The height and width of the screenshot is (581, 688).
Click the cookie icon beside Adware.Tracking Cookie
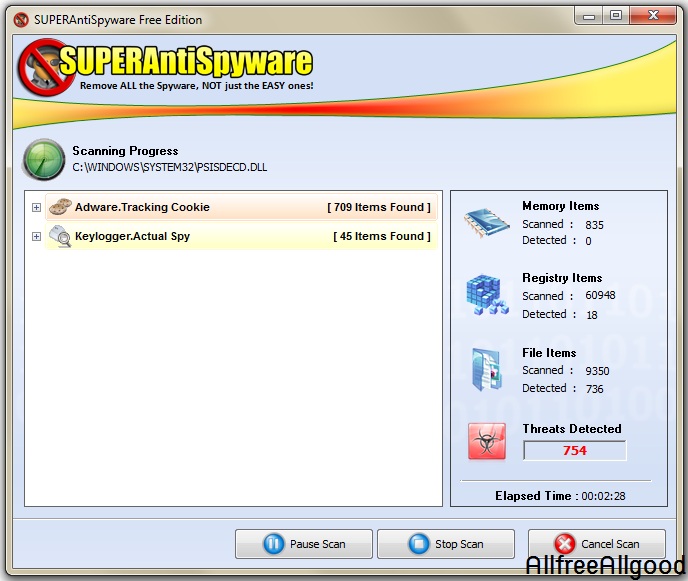pyautogui.click(x=60, y=207)
